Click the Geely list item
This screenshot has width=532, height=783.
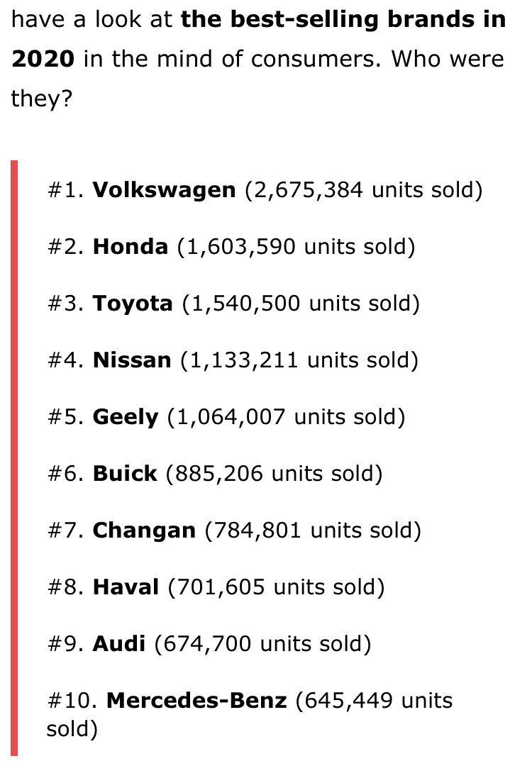tap(226, 417)
